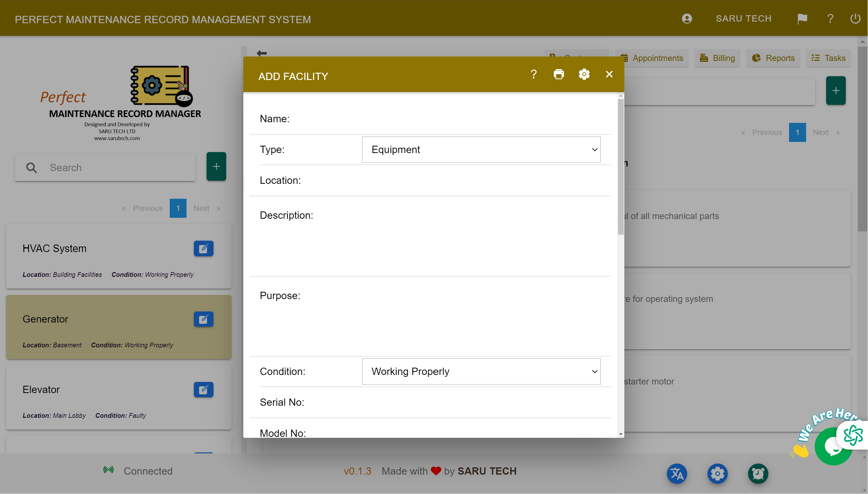Switch to the Billing tab
The image size is (868, 494).
(717, 58)
